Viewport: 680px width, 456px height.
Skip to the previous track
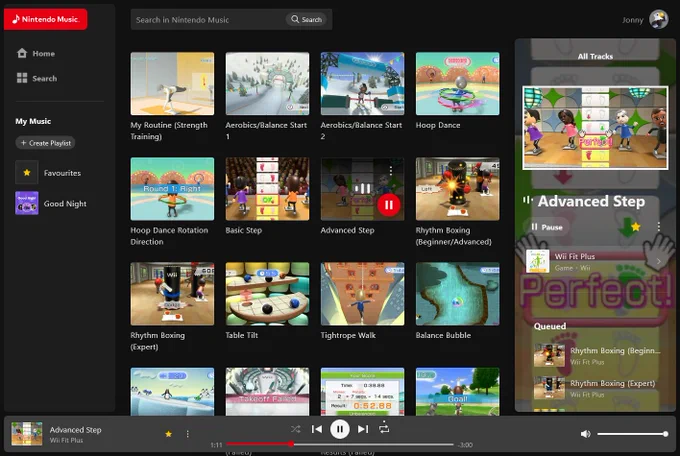click(x=317, y=429)
